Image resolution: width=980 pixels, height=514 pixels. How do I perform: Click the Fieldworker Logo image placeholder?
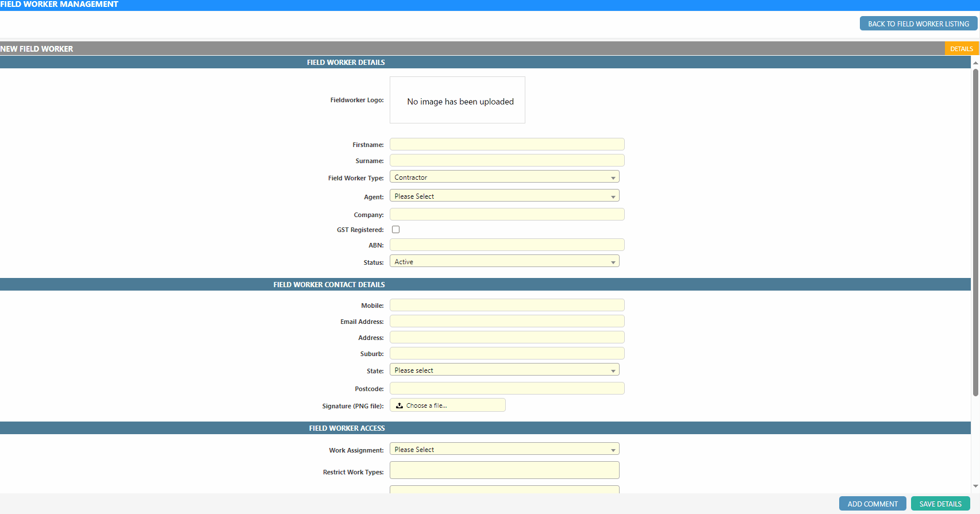(458, 100)
